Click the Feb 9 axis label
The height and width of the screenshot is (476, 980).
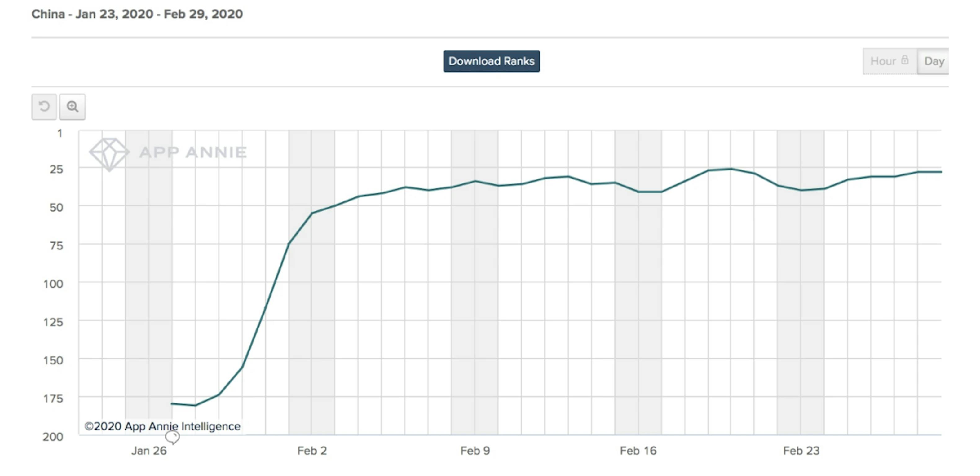pyautogui.click(x=475, y=451)
